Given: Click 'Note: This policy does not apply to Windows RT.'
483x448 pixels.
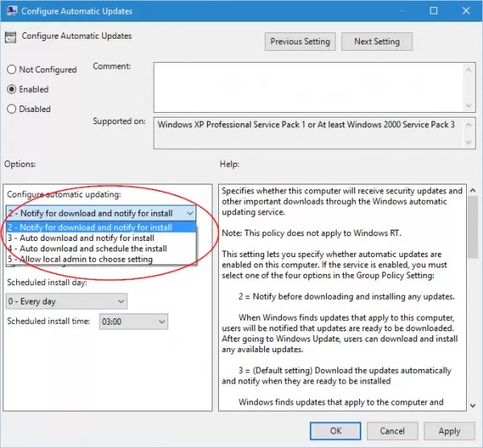Looking at the screenshot, I should pos(312,233).
